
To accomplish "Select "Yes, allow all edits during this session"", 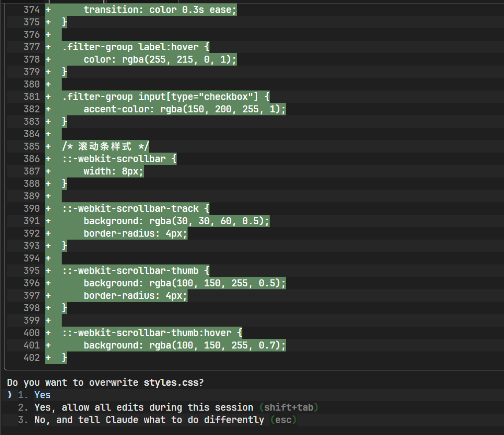I will point(144,407).
